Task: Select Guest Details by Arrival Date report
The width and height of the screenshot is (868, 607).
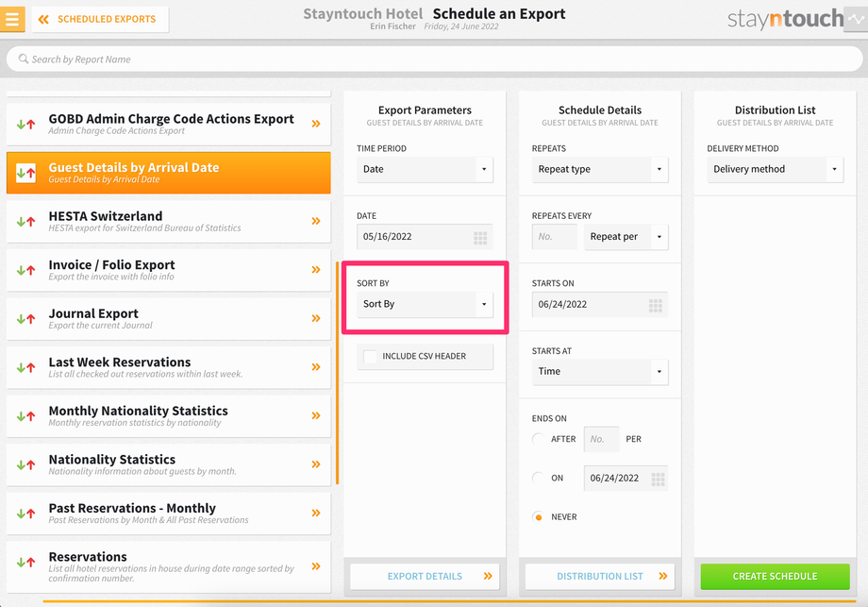Action: click(x=168, y=173)
